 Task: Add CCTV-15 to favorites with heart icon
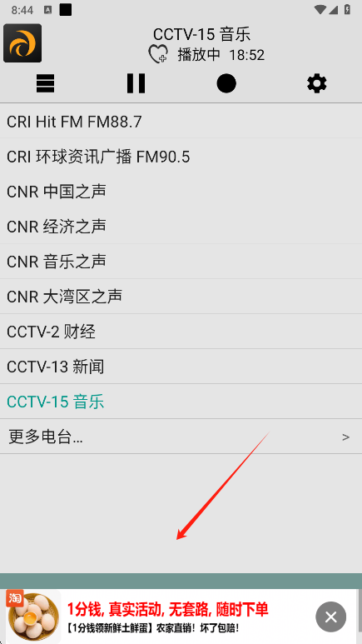tap(158, 54)
